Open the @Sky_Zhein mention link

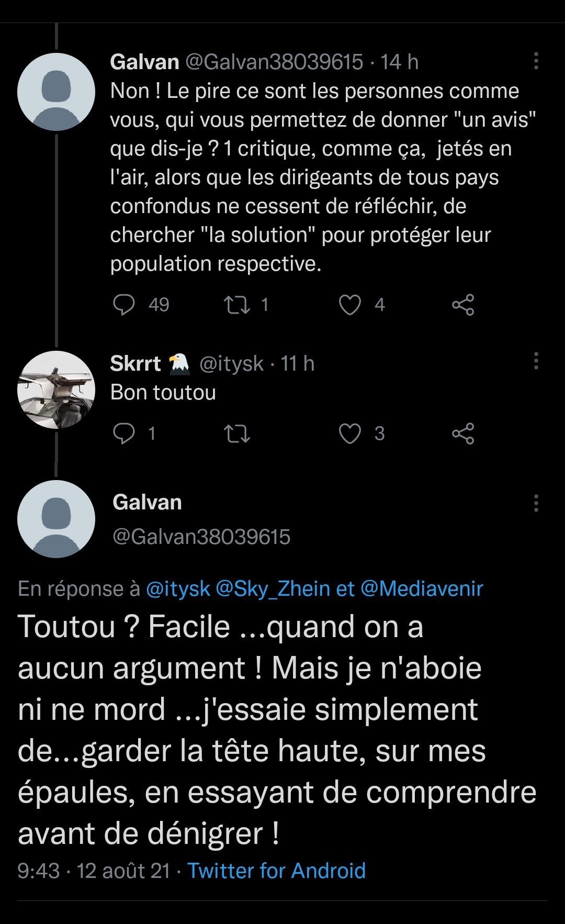273,589
